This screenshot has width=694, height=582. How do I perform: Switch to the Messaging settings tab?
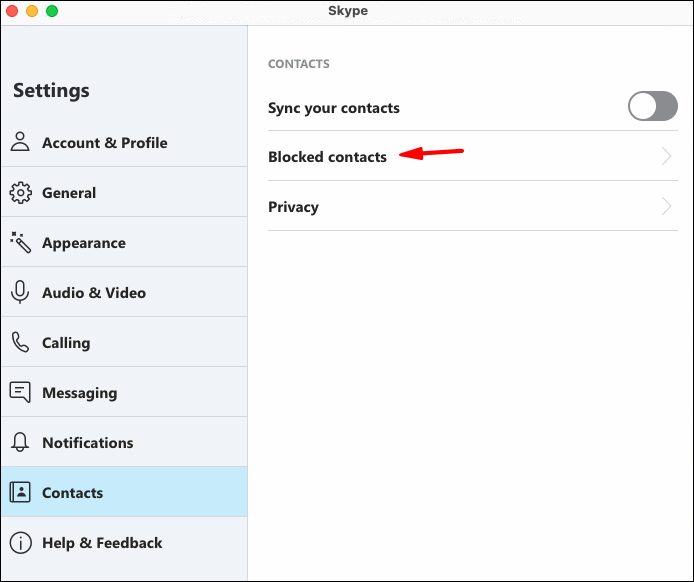pos(79,393)
